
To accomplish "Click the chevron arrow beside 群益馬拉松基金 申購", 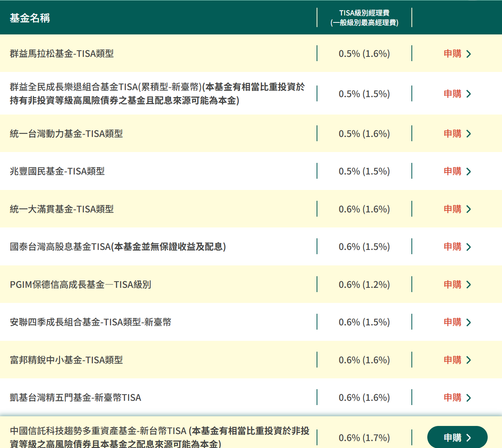I will 469,54.
